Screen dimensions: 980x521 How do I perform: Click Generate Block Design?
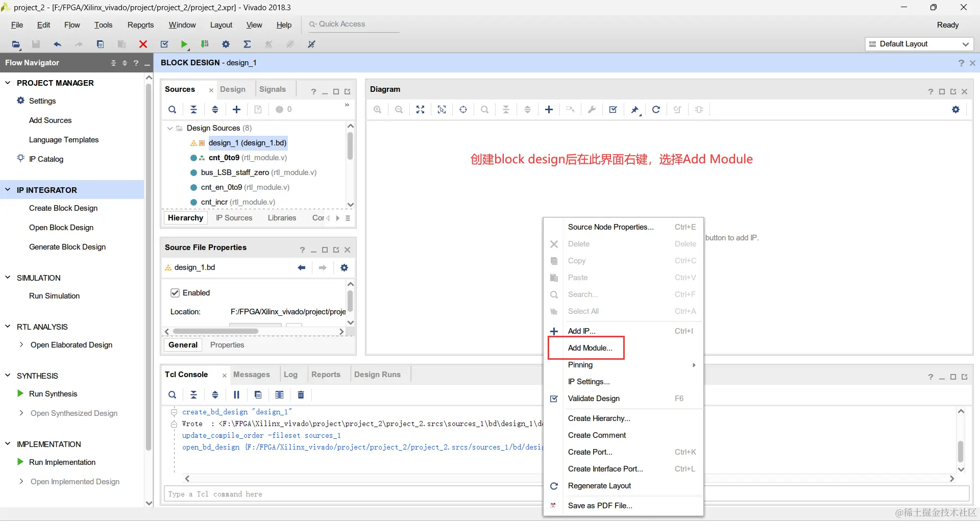pos(67,247)
